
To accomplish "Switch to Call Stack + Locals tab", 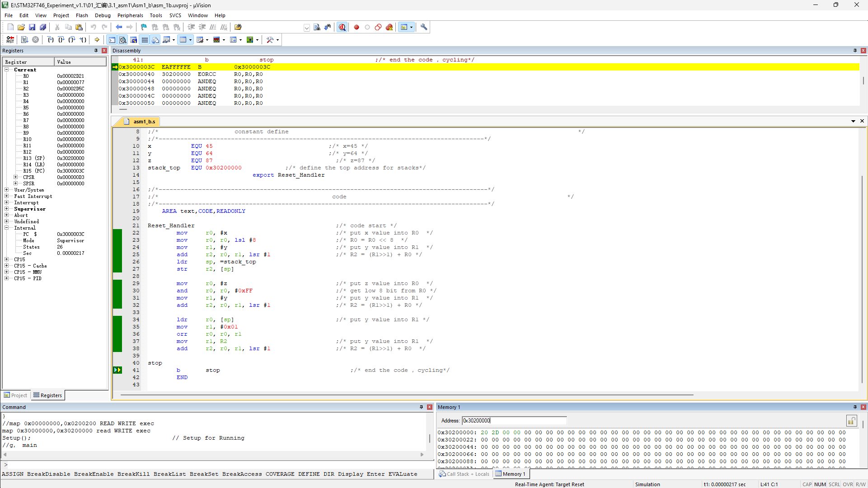I will point(464,474).
